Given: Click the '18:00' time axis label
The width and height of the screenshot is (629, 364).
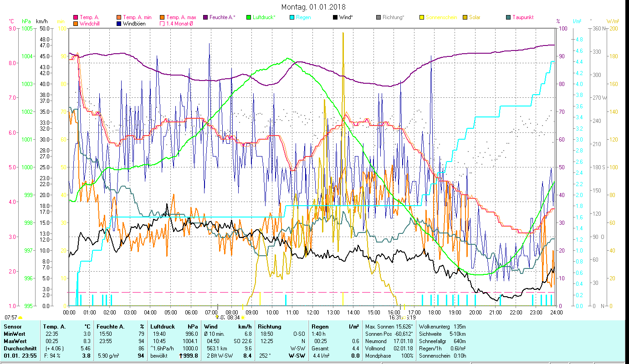Looking at the screenshot, I should click(x=435, y=313).
